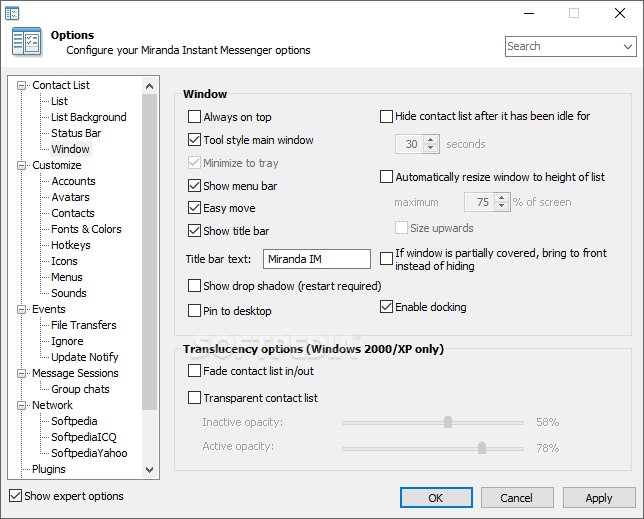Increase idle seconds with up arrow
This screenshot has width=644, height=519.
(x=430, y=140)
